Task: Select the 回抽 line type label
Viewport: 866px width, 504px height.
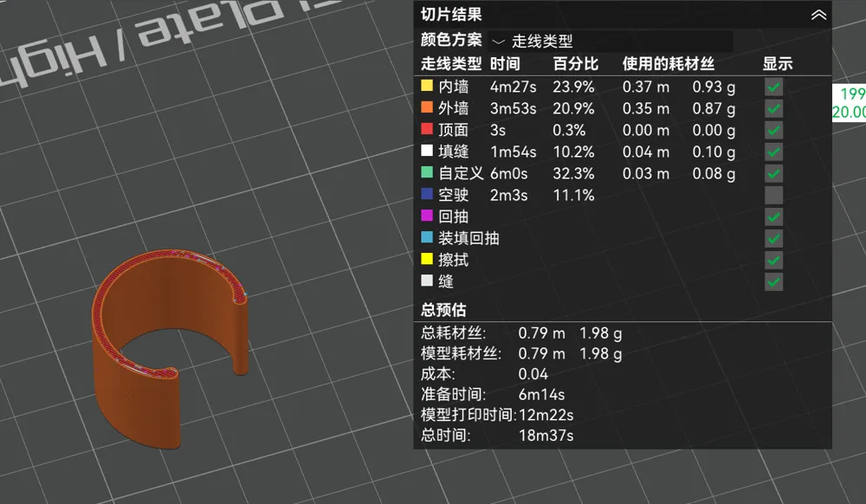Action: [x=454, y=216]
